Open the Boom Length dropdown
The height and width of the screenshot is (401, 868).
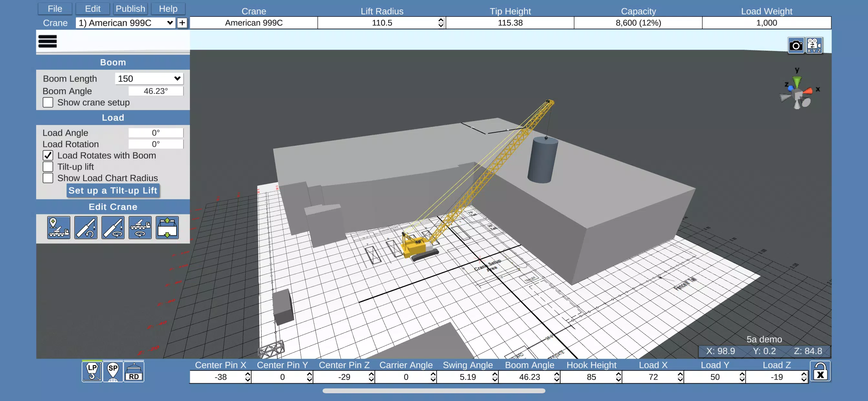149,78
